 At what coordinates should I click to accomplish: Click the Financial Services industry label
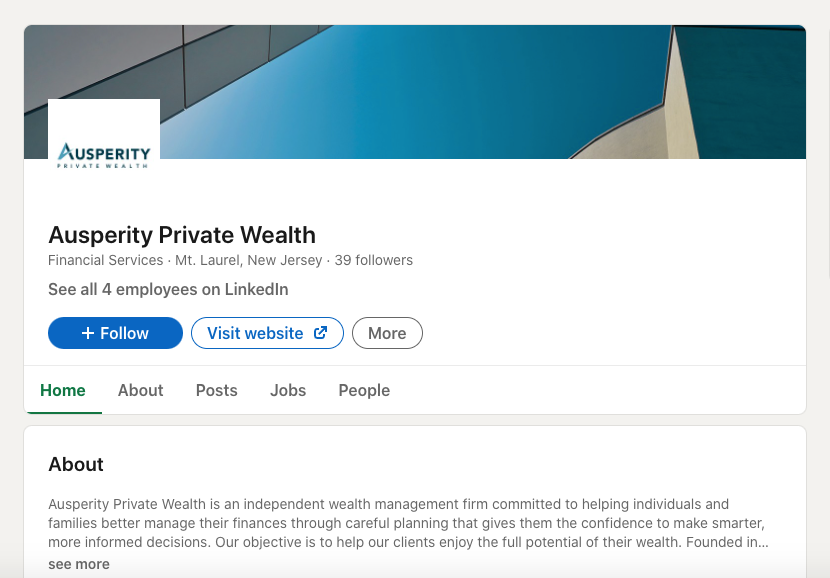click(x=105, y=260)
